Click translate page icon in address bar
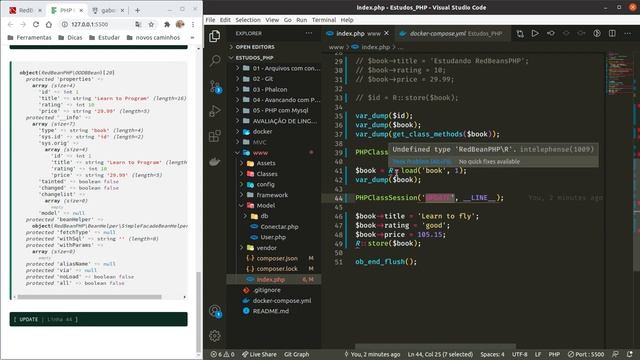Viewport: 640px width, 360px height. coord(138,24)
